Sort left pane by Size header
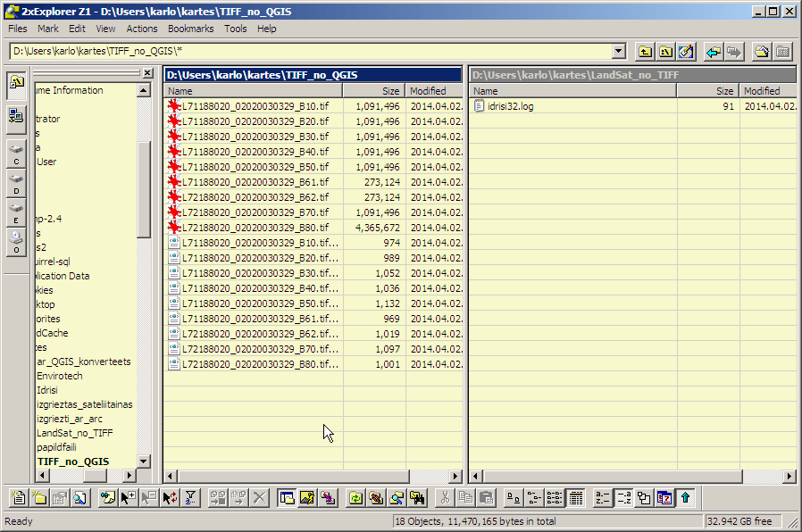 coord(374,91)
